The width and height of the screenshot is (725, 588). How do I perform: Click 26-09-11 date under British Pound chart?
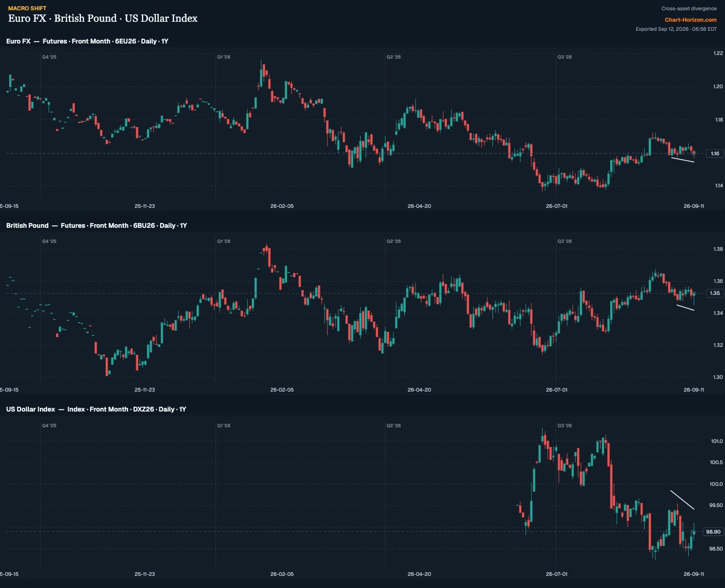pyautogui.click(x=694, y=390)
